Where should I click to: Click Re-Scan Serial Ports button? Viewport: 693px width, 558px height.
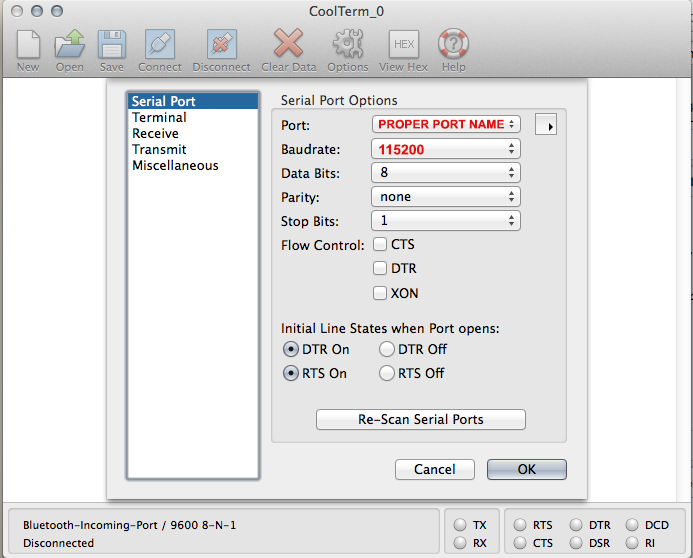click(x=421, y=419)
